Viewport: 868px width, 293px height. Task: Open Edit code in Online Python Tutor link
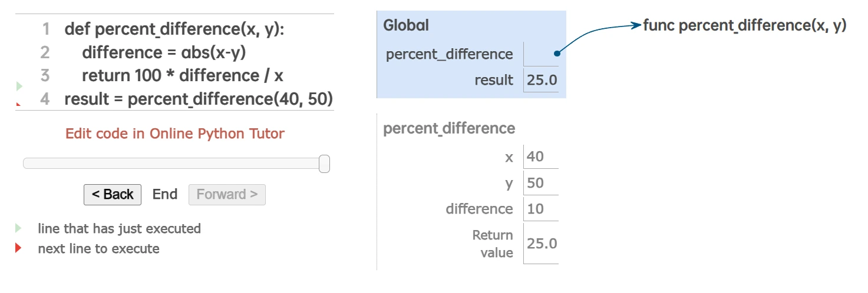[x=174, y=134]
